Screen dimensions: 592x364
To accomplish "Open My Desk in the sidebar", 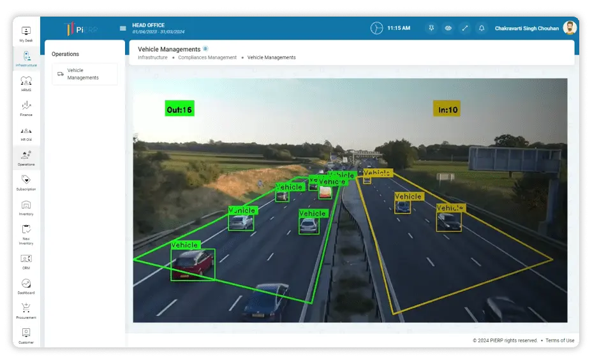I will point(26,33).
